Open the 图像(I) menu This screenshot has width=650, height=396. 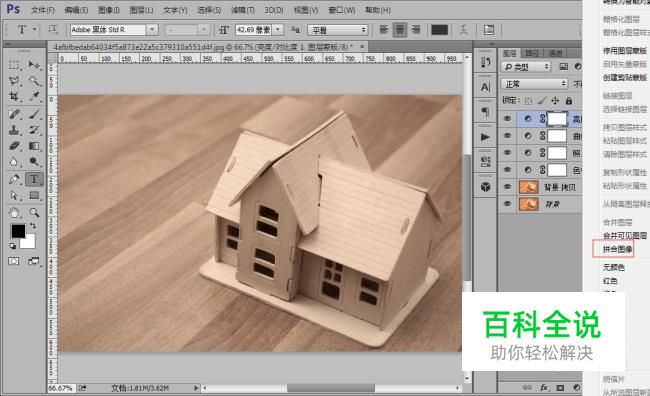pos(109,10)
